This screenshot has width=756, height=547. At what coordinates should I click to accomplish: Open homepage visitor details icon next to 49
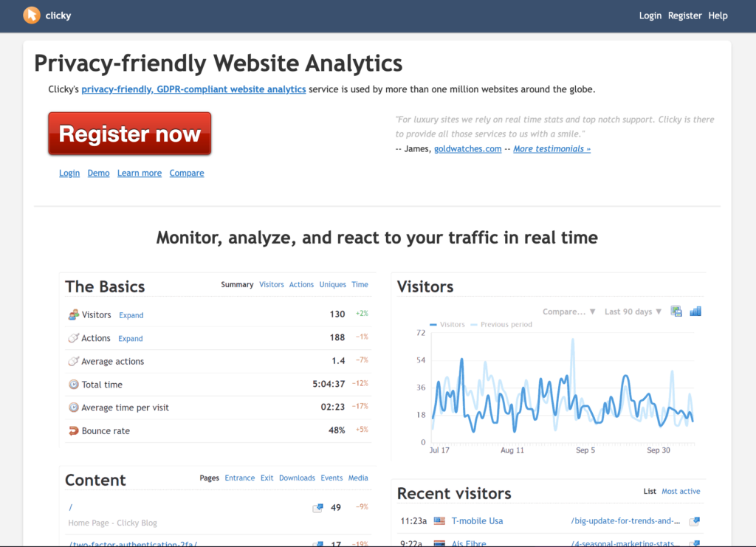point(317,507)
